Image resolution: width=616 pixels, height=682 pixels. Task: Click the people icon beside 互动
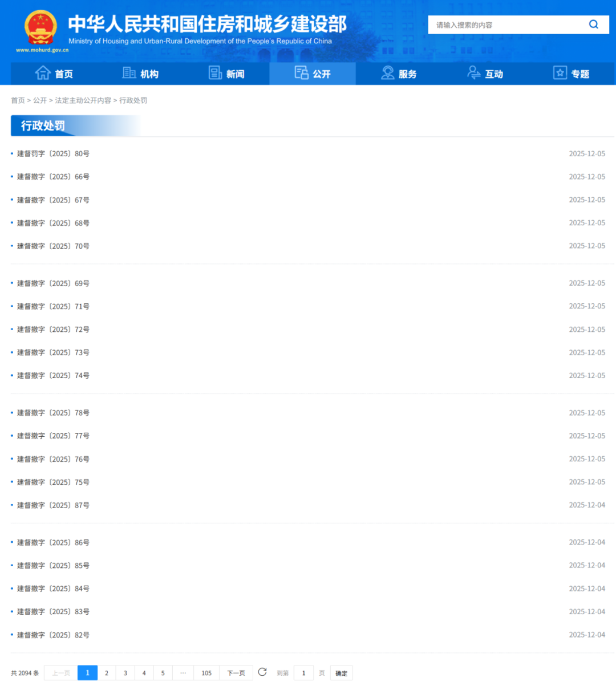tap(473, 73)
